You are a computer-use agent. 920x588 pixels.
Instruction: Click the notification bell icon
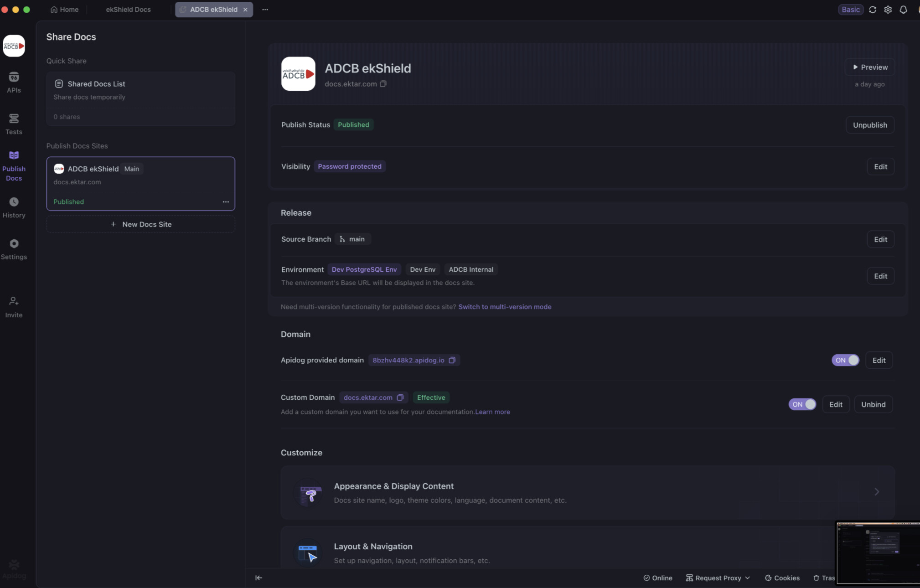903,10
